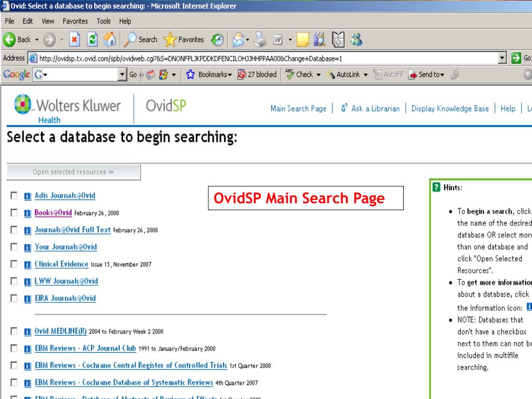
Task: Expand the Edit with Word dropdown arrow
Action: click(290, 39)
